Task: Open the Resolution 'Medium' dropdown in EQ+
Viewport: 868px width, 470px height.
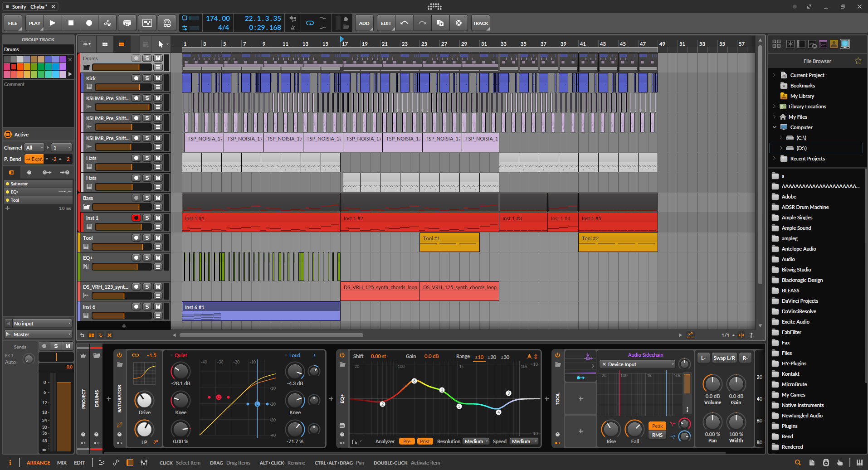Action: coord(476,441)
